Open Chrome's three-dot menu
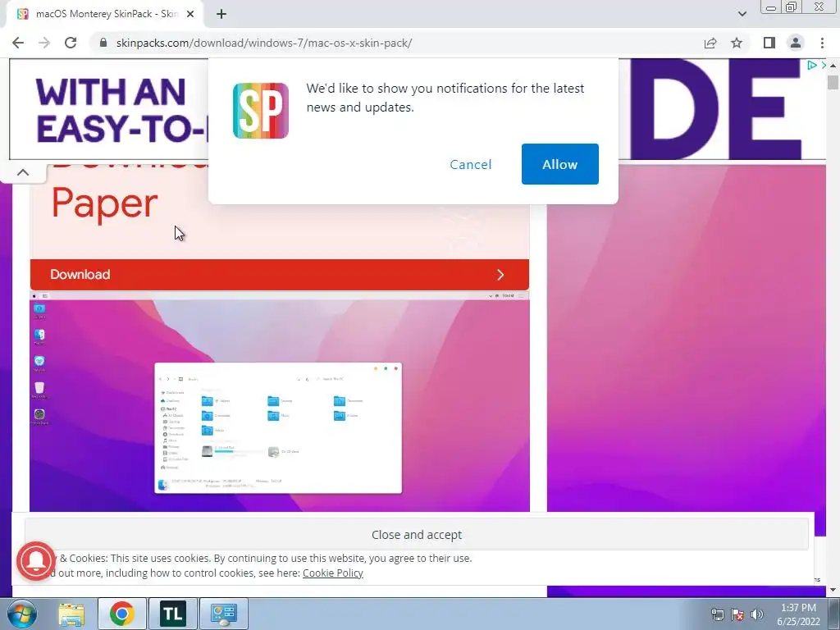The width and height of the screenshot is (840, 630). click(x=822, y=43)
